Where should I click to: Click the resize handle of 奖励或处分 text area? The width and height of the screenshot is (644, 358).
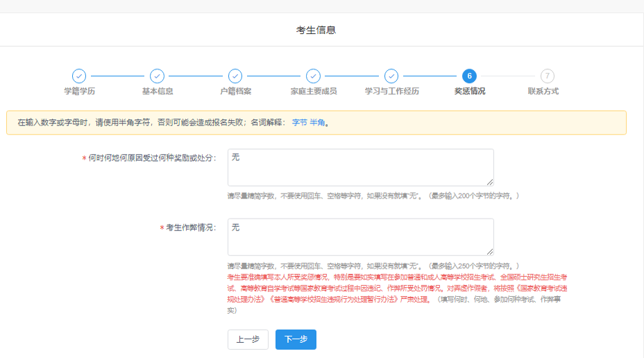click(490, 182)
